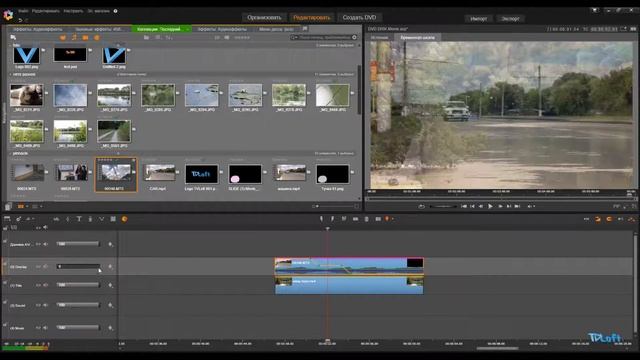Open the Файл menu
Screen dimensions: 640x360
click(x=23, y=11)
